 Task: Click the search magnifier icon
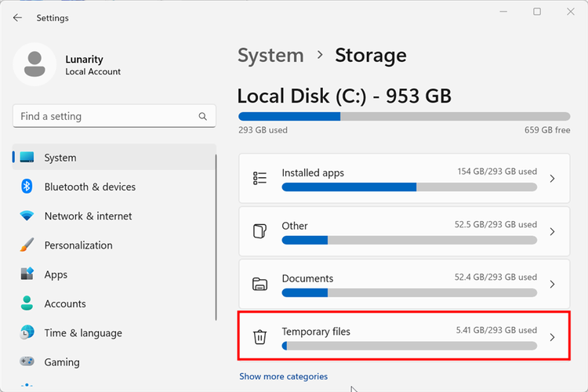(203, 116)
